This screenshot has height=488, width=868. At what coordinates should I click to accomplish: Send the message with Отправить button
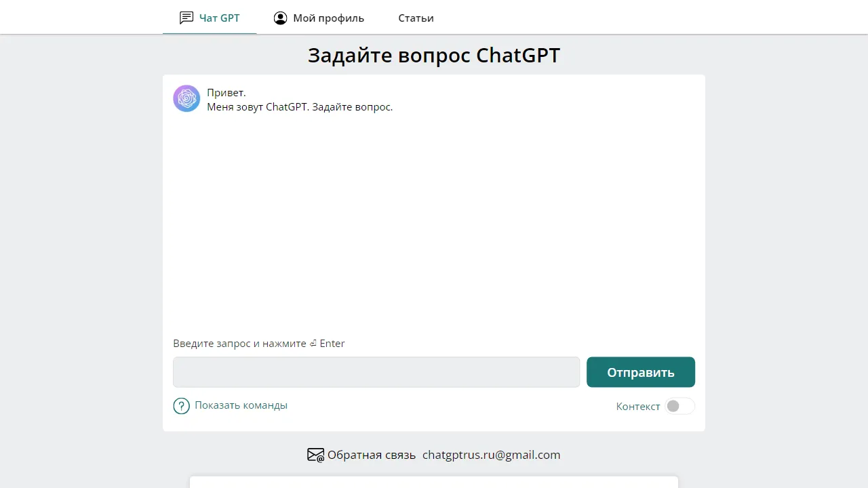coord(641,372)
